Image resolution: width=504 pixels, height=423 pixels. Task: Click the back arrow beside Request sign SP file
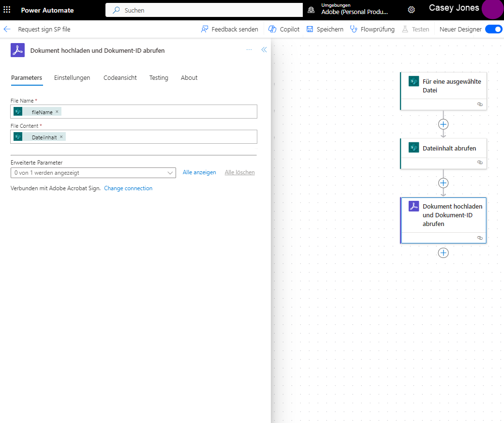(7, 29)
